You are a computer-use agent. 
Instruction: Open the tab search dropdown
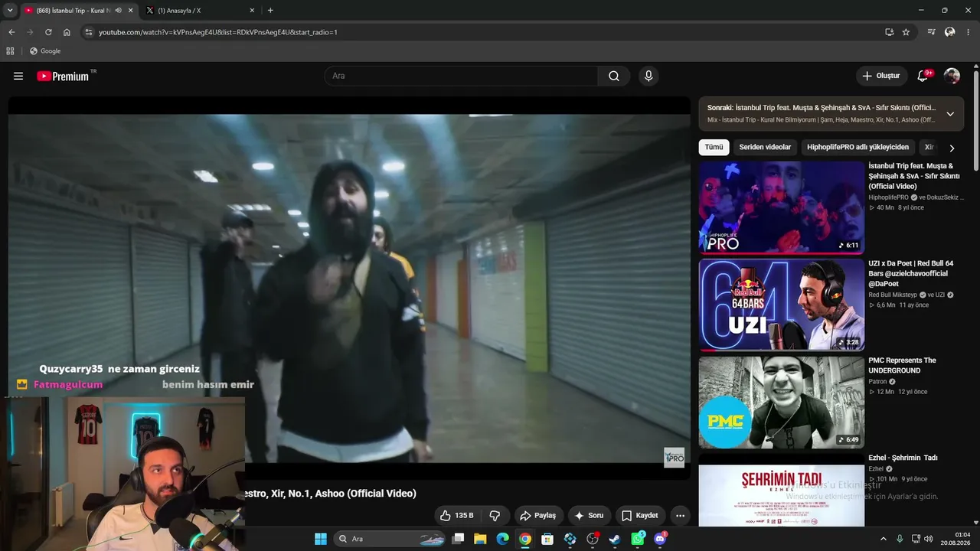(10, 11)
